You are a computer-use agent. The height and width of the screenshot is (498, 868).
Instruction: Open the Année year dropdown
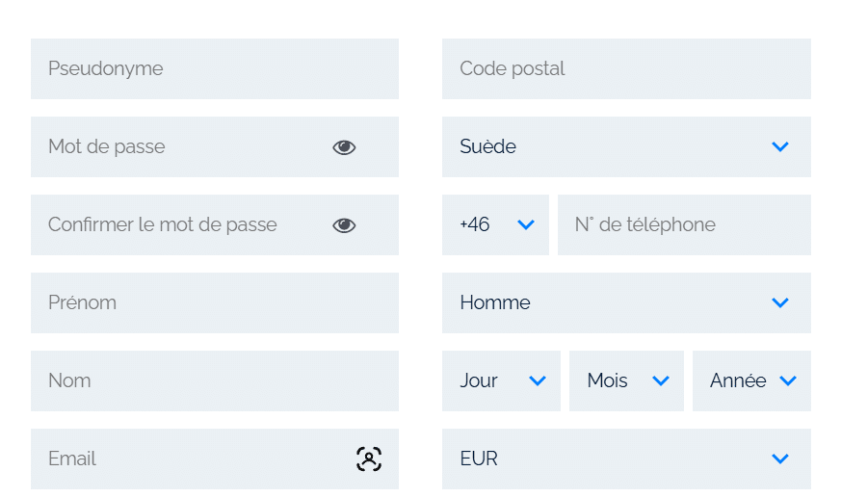point(751,380)
